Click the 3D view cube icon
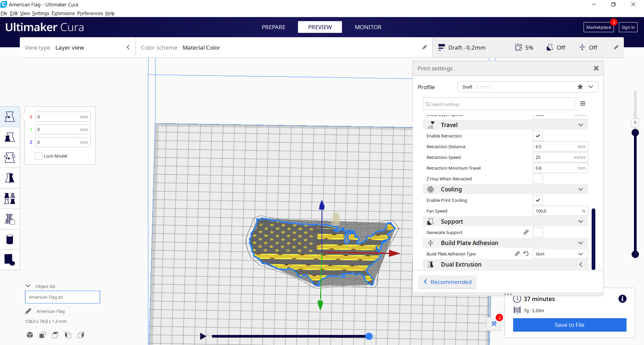 pos(30,335)
